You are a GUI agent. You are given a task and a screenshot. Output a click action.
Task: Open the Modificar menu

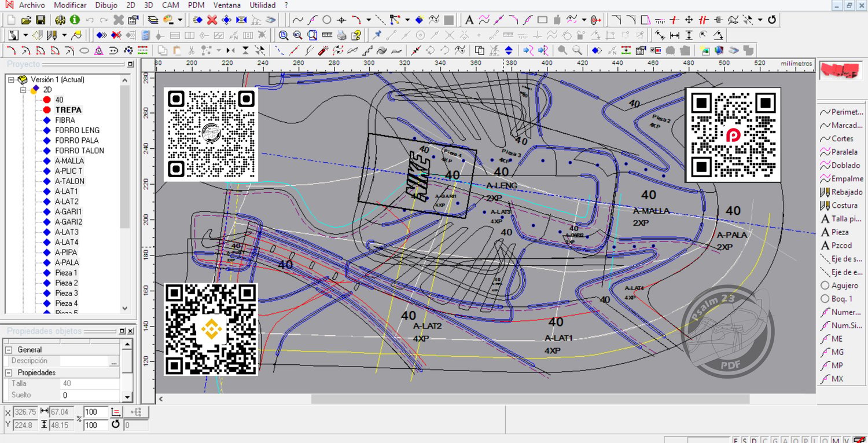pyautogui.click(x=70, y=5)
